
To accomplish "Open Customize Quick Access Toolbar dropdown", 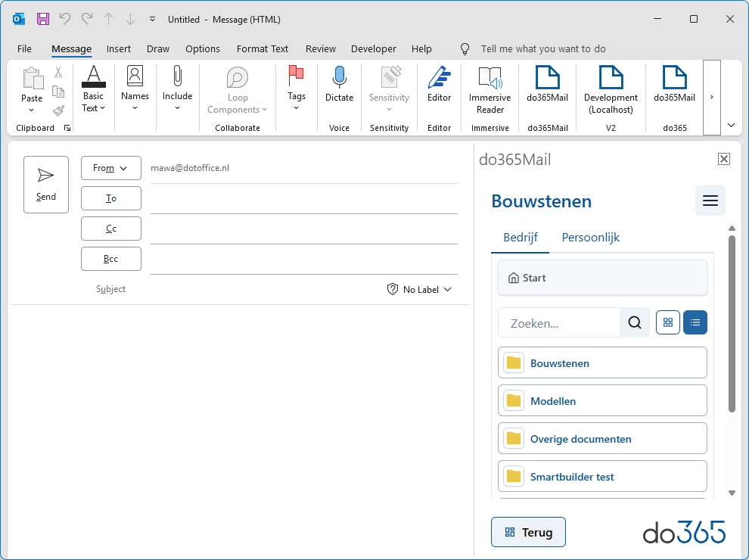I will click(x=152, y=19).
